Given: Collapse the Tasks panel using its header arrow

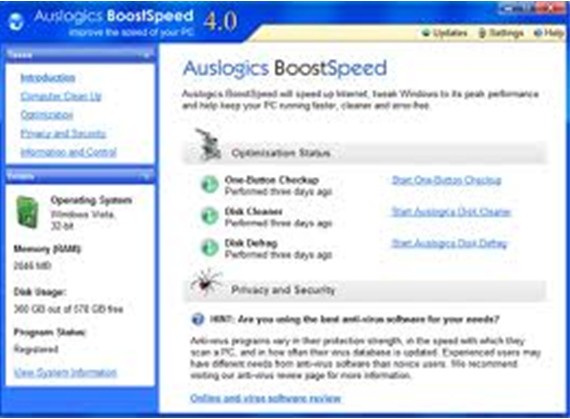Looking at the screenshot, I should click(147, 56).
